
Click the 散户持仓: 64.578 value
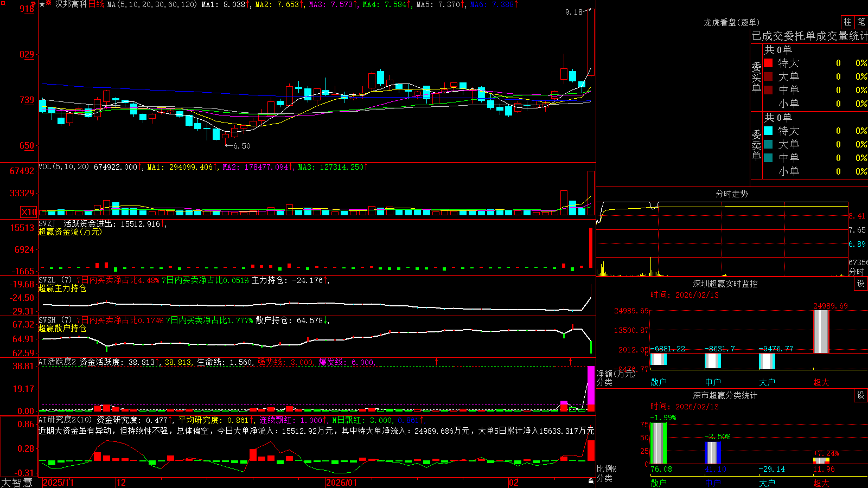(292, 320)
